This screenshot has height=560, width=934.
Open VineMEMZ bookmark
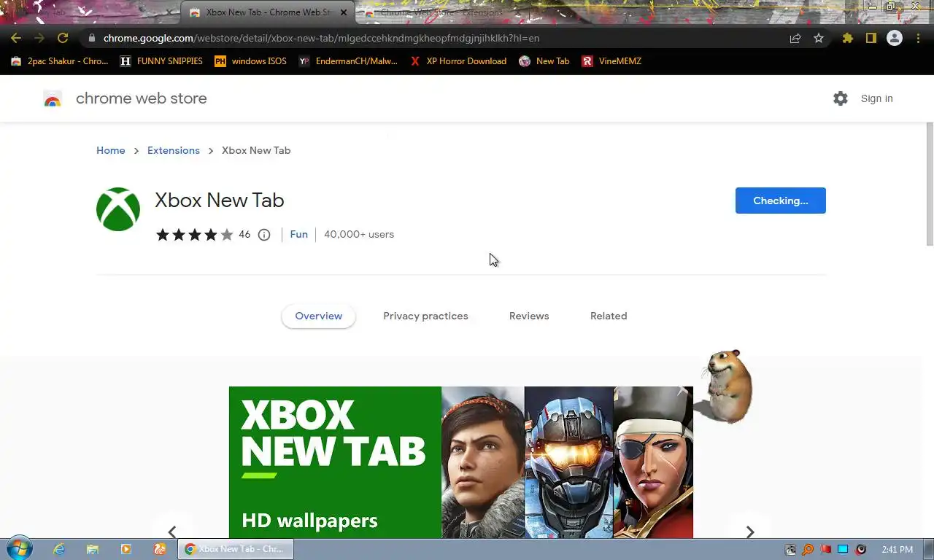pyautogui.click(x=611, y=61)
